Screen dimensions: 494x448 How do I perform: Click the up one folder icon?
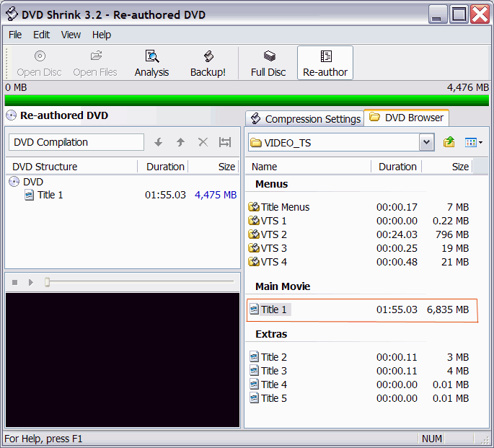point(449,142)
